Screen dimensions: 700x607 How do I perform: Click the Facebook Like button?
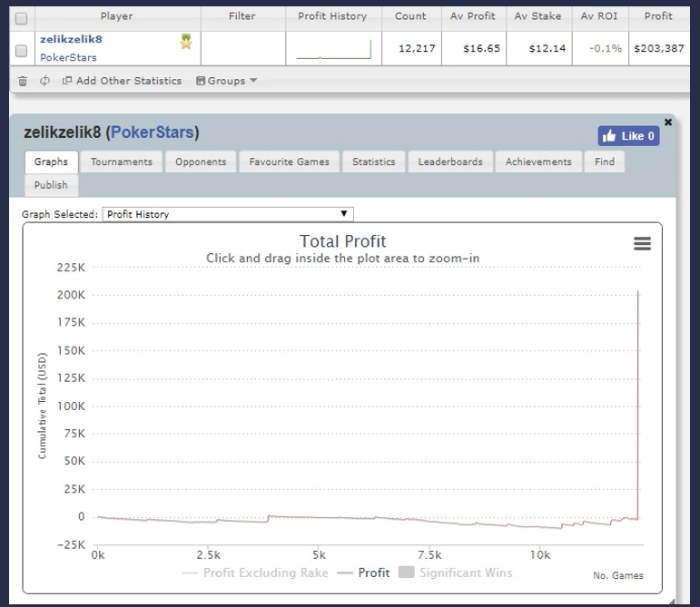(x=628, y=136)
